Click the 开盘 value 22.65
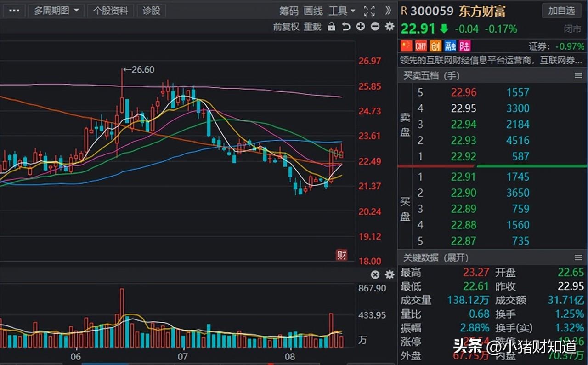The image size is (588, 365). coord(571,273)
